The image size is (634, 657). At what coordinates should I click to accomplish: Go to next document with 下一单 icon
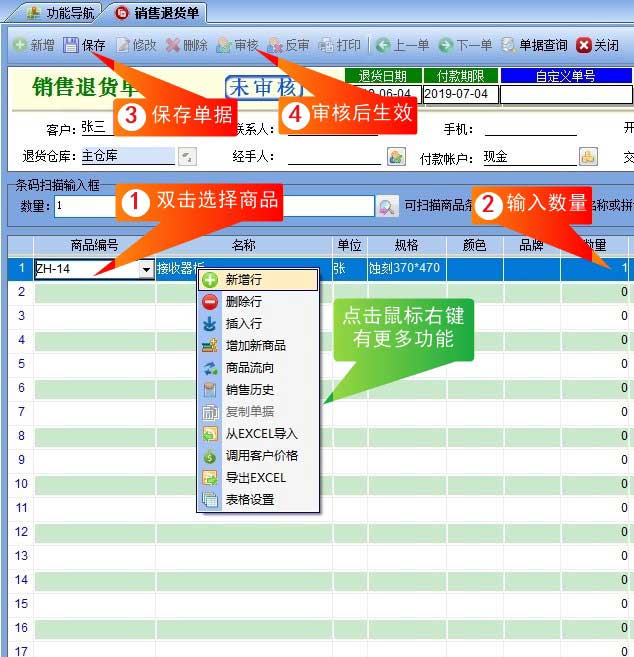[x=445, y=45]
